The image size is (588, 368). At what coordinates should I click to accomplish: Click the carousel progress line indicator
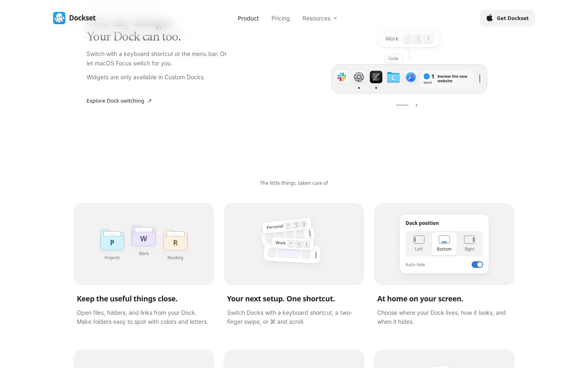click(403, 105)
